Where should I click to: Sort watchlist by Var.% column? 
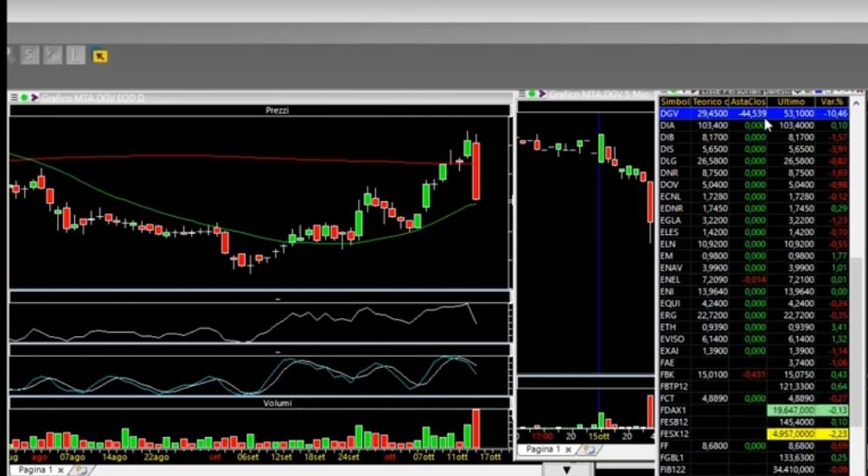pos(832,102)
